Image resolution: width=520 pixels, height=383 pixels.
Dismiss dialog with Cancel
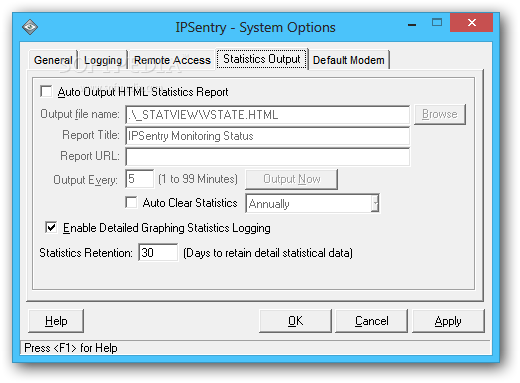click(x=372, y=321)
